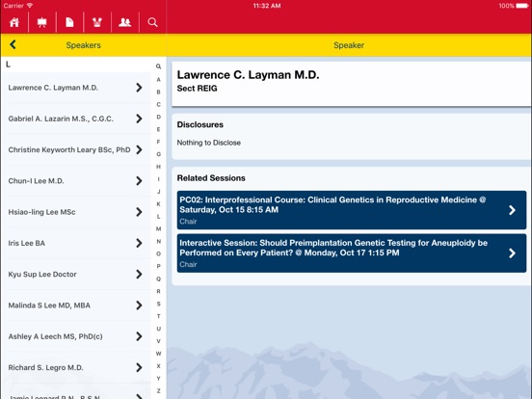The width and height of the screenshot is (532, 399).
Task: Tap the magnifier search icon in toolbar
Action: coord(152,22)
